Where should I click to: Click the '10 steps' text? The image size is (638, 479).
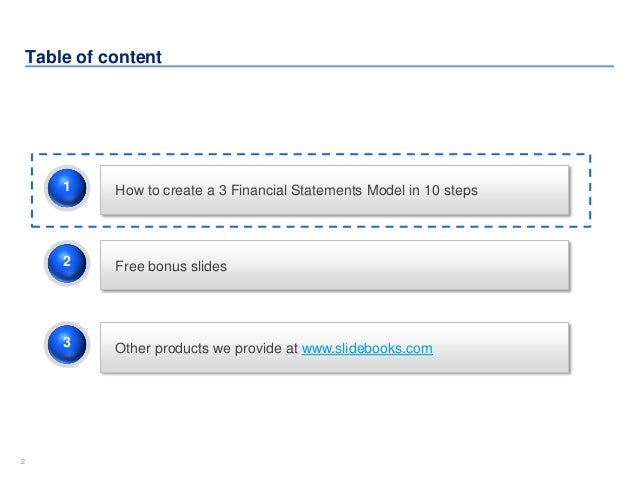pyautogui.click(x=451, y=190)
